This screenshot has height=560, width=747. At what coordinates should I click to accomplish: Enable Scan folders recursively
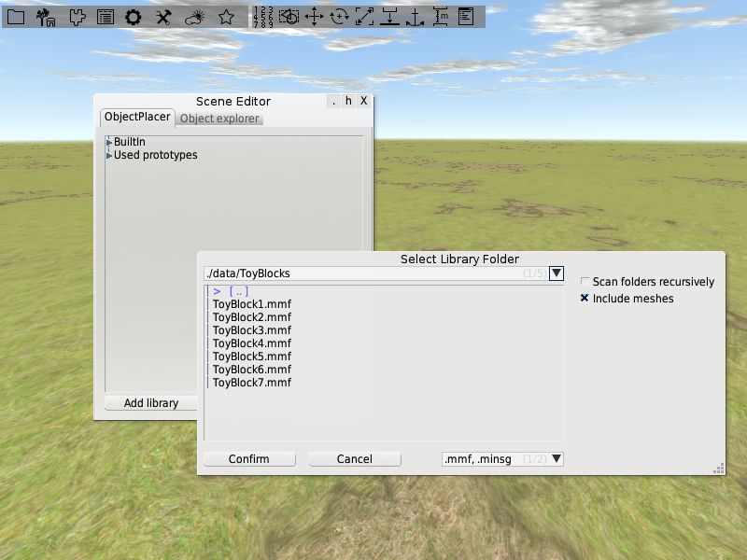click(x=585, y=281)
